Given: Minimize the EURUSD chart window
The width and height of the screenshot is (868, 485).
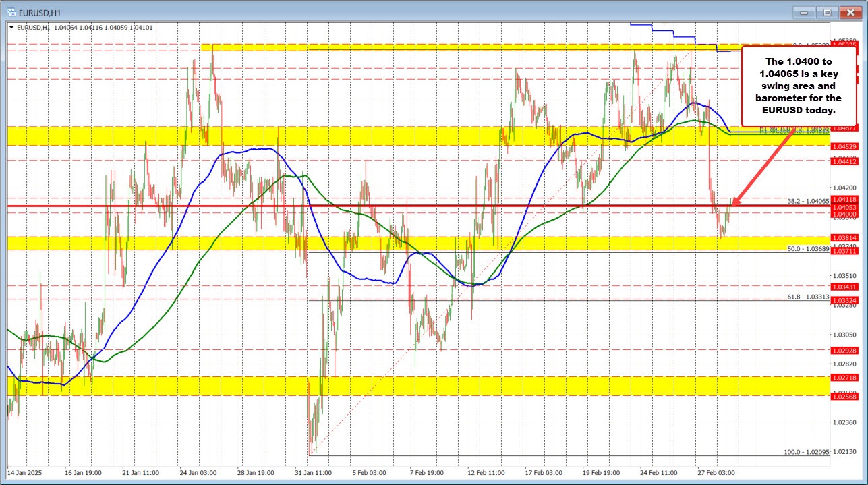Looking at the screenshot, I should (x=803, y=12).
